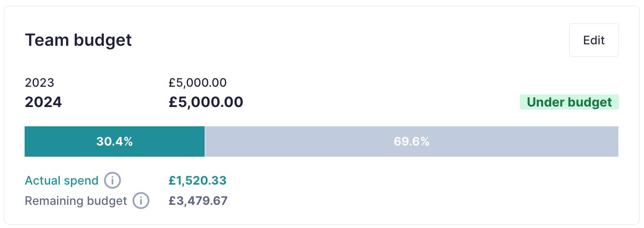Click the Actual spend label

pos(61,181)
